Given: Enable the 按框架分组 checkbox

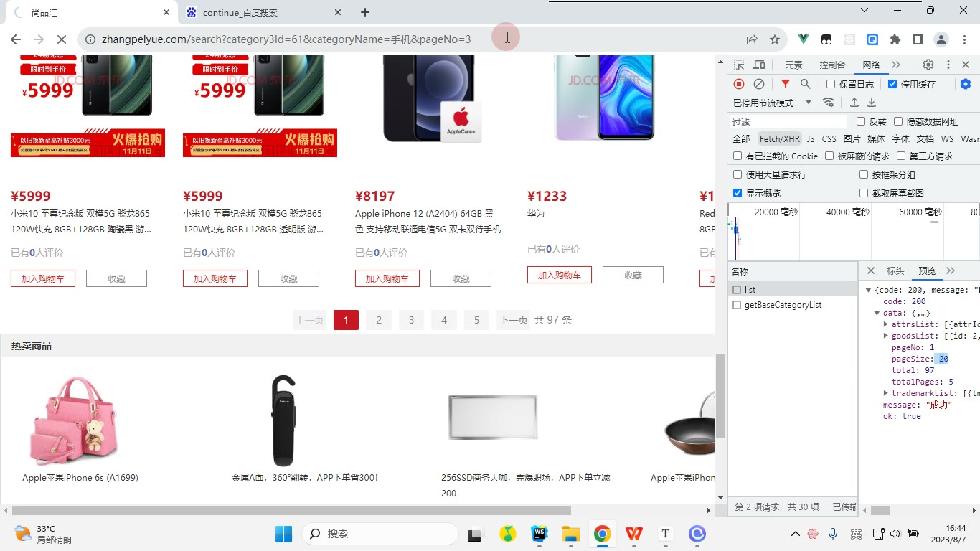Looking at the screenshot, I should (864, 174).
